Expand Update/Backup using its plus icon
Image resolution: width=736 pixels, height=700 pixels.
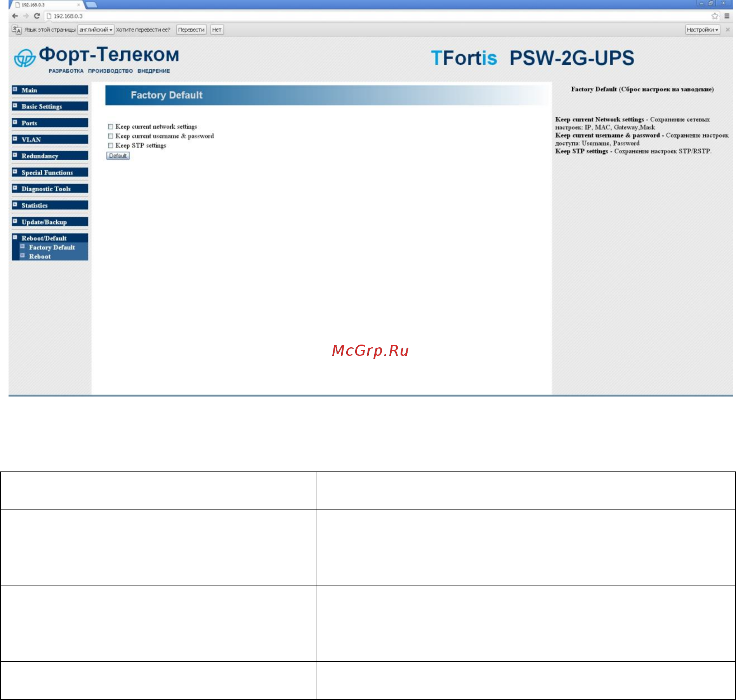point(15,221)
